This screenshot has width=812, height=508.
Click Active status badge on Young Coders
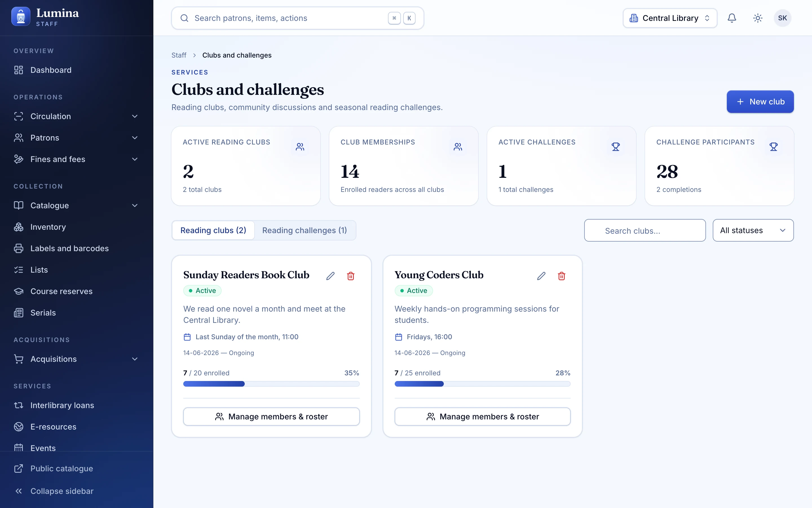click(414, 291)
